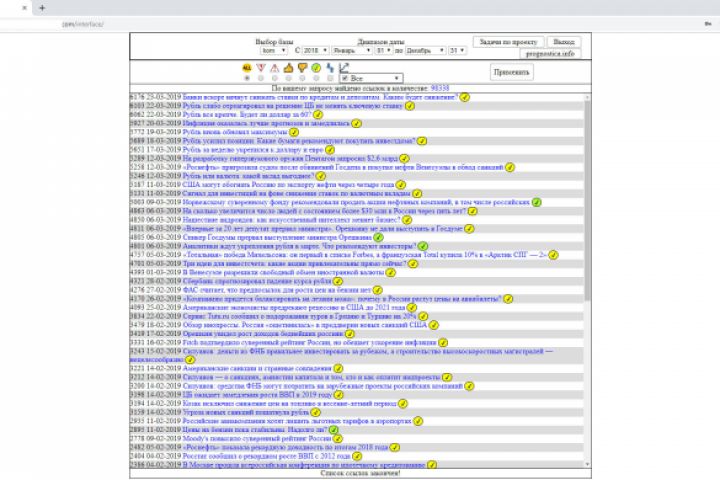Select the radio under the green check icon
Screen dimensions: 720x480
coord(316,79)
